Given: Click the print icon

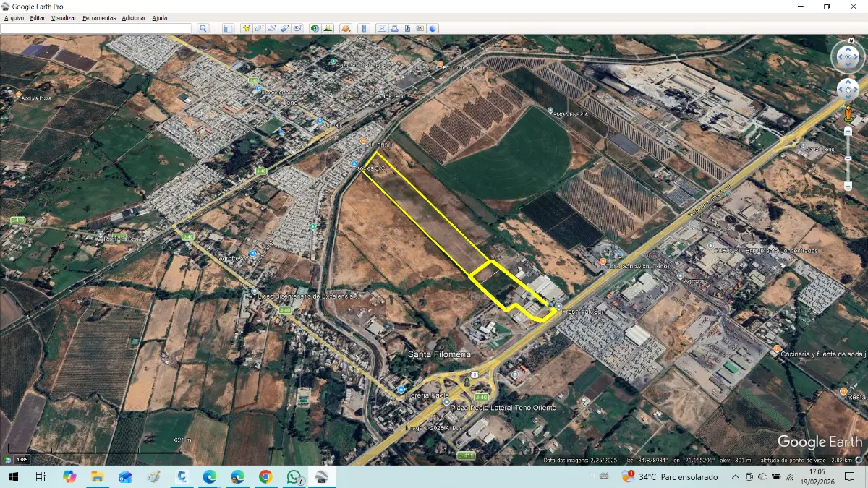Looking at the screenshot, I should 395,28.
